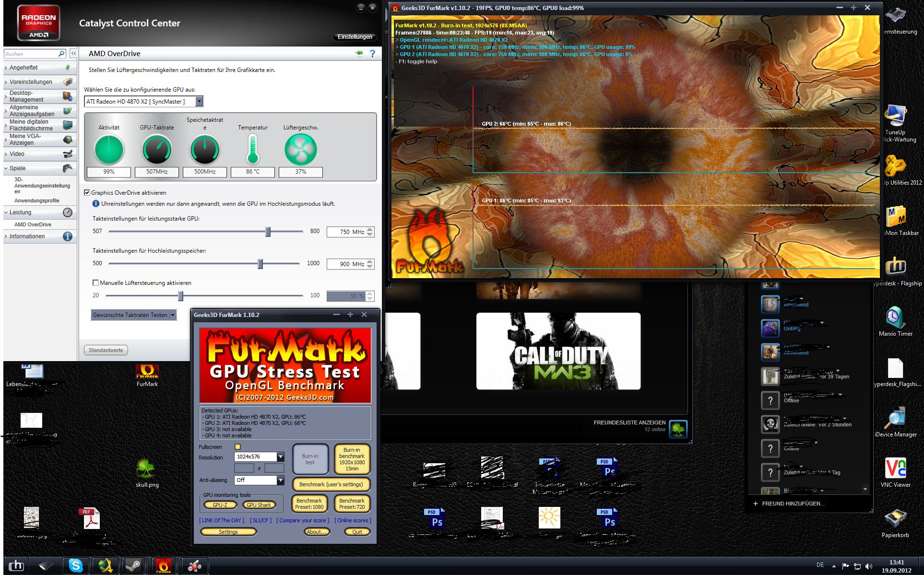This screenshot has height=575, width=924.
Task: Open Steam from the taskbar
Action: click(133, 566)
